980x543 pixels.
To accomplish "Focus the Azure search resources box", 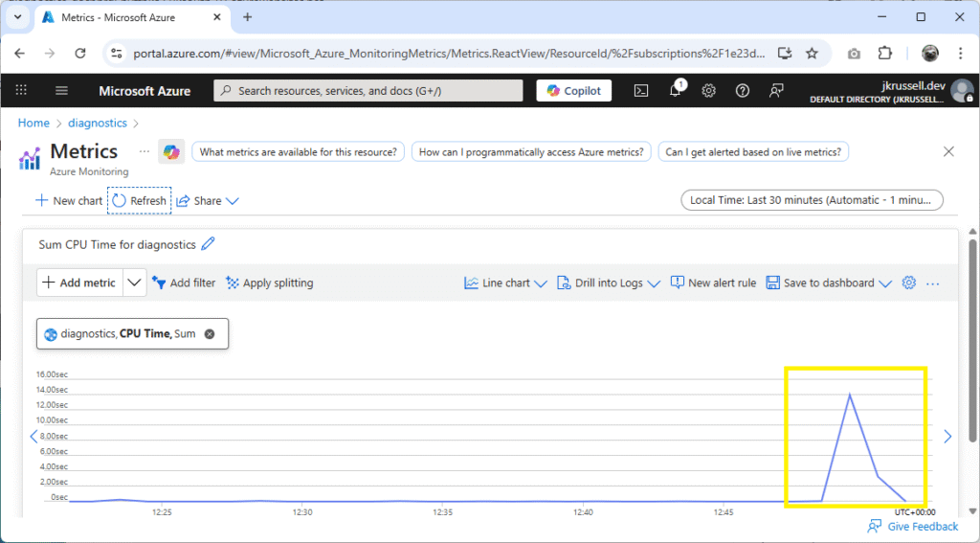I will point(368,91).
